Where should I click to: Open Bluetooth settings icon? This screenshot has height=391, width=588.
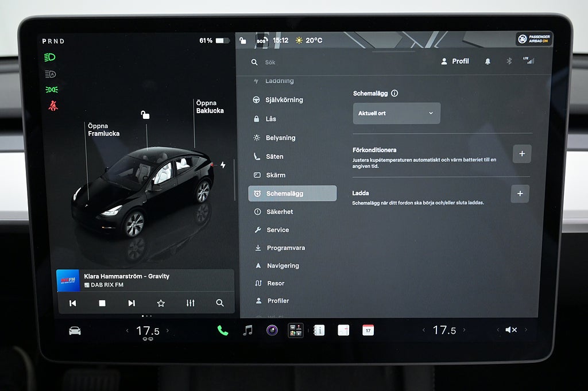[x=509, y=61]
